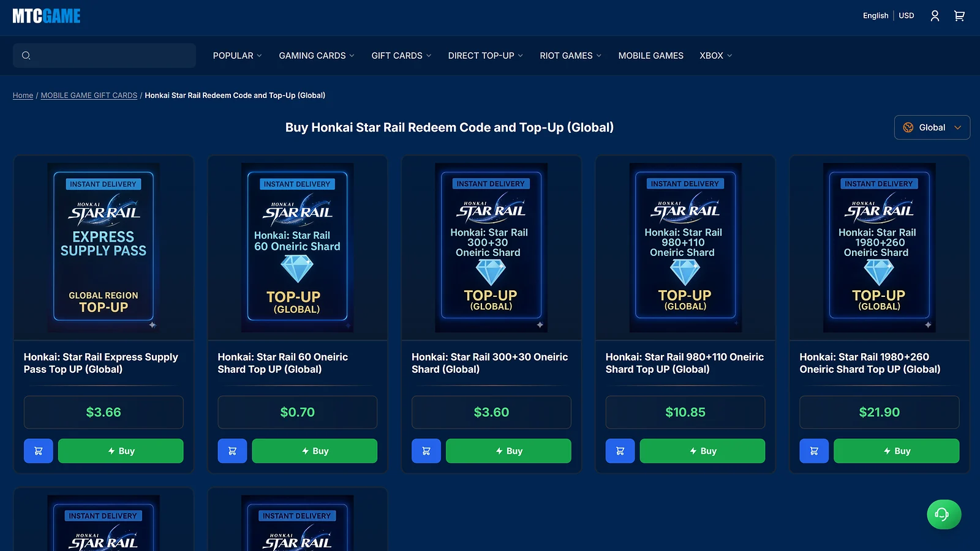Open Honkai: Star Rail 300+30 Oneiric Shard title
The image size is (980, 551).
point(490,363)
